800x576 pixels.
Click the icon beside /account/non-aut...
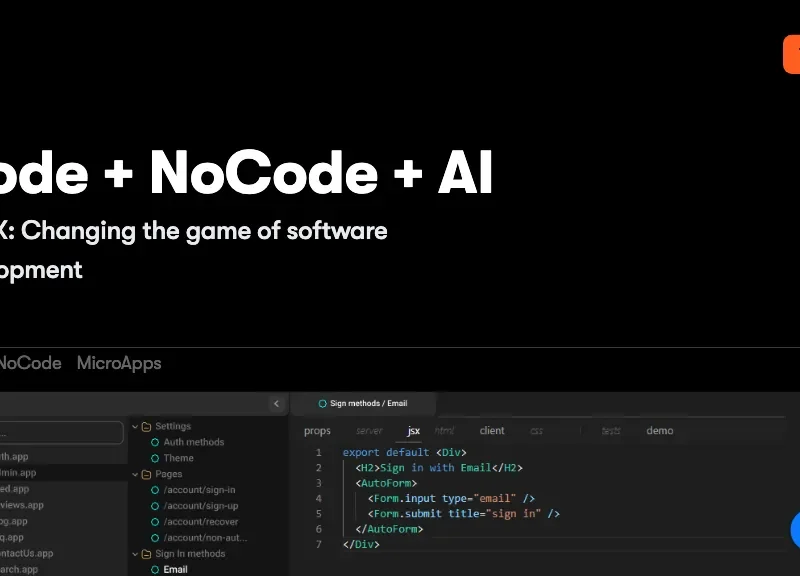pos(155,538)
